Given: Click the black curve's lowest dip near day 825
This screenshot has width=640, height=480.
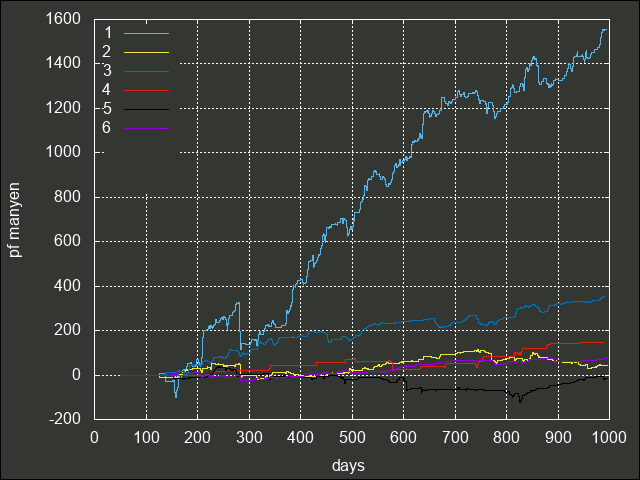Looking at the screenshot, I should click(520, 401).
